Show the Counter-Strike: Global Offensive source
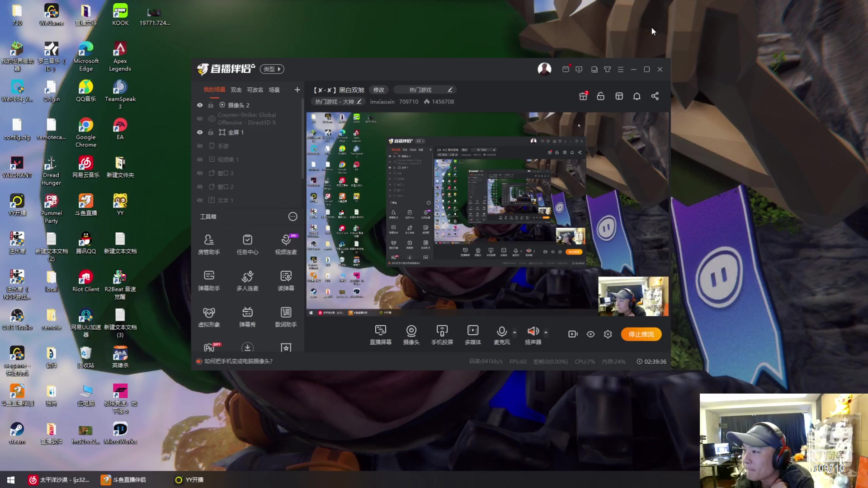This screenshot has width=868, height=488. (199, 118)
